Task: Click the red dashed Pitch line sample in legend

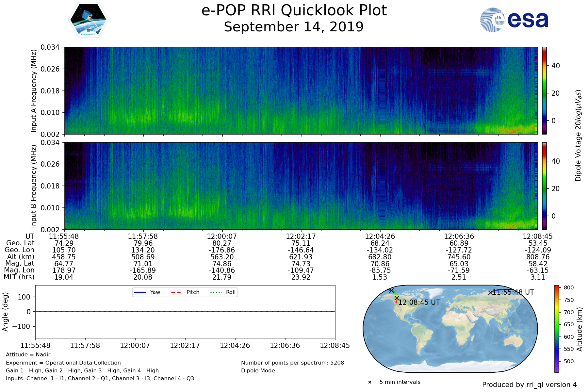Action: [x=176, y=292]
